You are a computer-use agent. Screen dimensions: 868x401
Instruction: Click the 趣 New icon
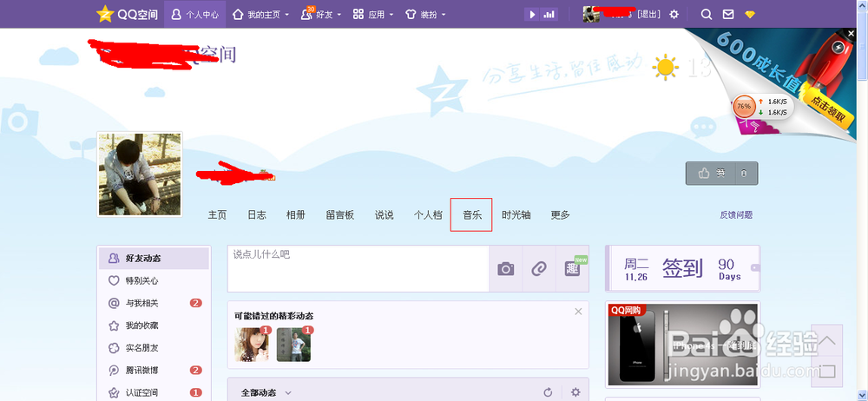[x=572, y=269]
